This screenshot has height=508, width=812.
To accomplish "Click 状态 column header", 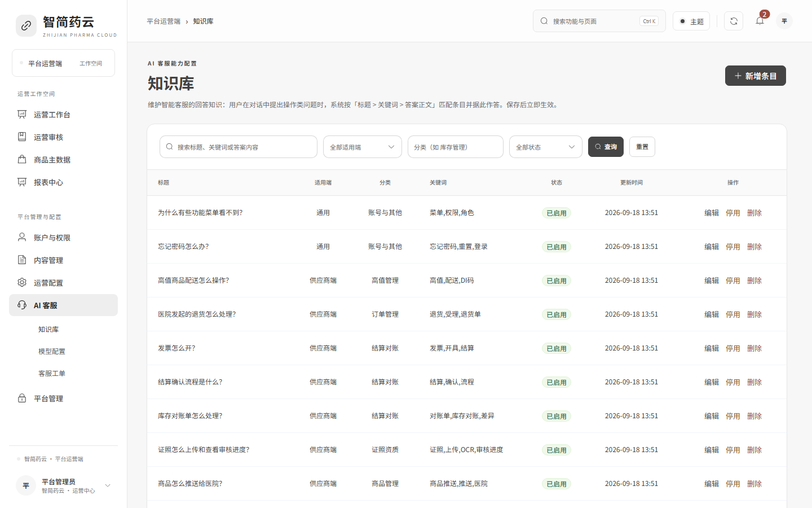I will click(557, 182).
